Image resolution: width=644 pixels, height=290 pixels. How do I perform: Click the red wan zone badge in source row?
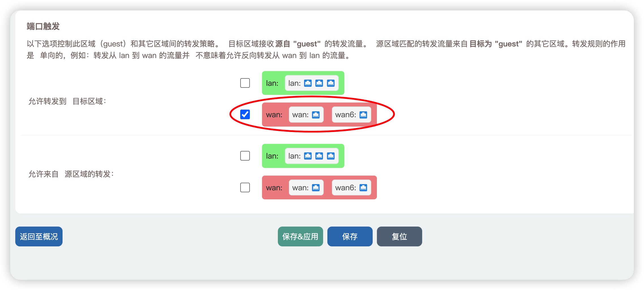[x=274, y=187]
